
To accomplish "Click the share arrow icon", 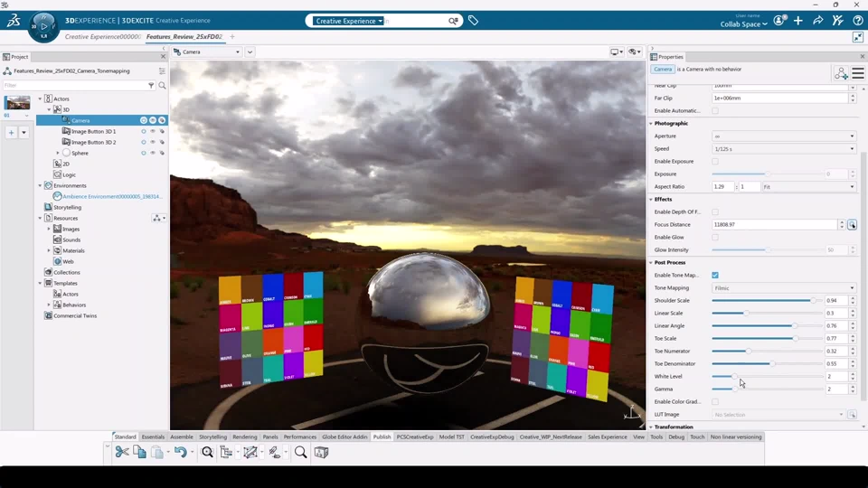I will pos(817,21).
